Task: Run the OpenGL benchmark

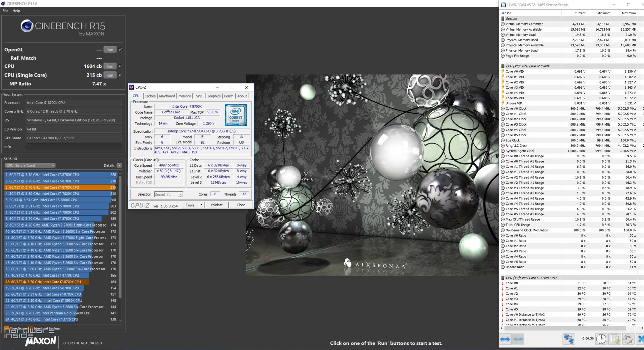Action: pos(110,50)
